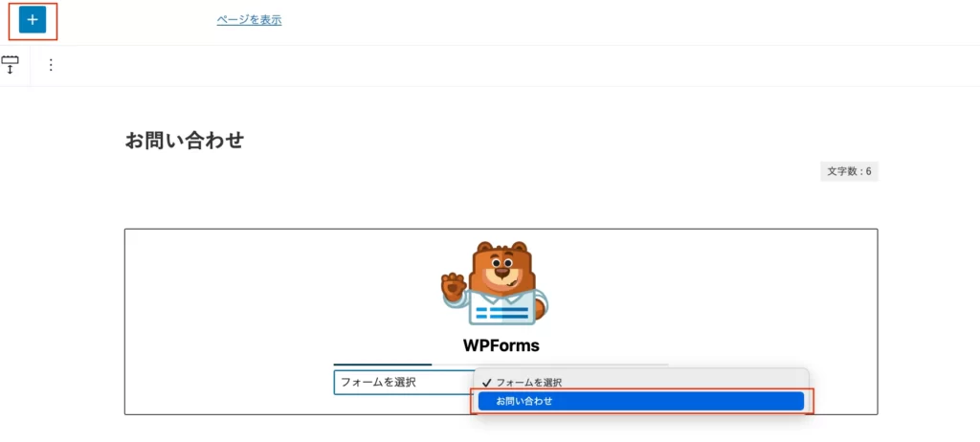Click the empty area below the WPForms block
Viewport: 980px width, 442px height.
[500, 429]
